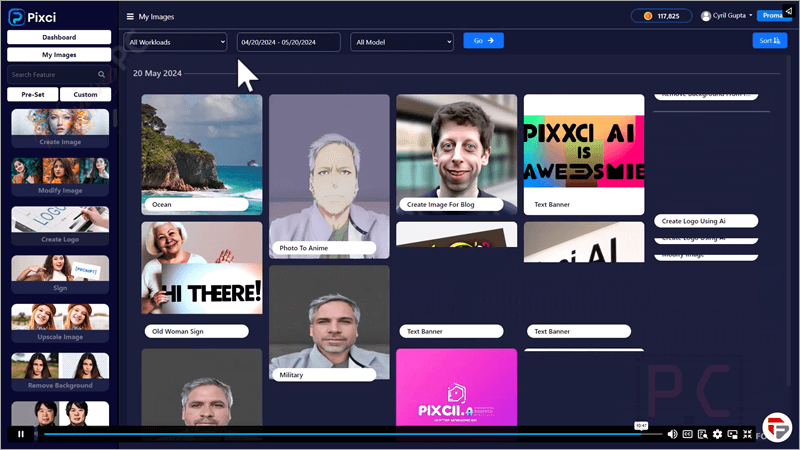
Task: Click the Create Logo Using Ai label
Action: click(x=706, y=221)
